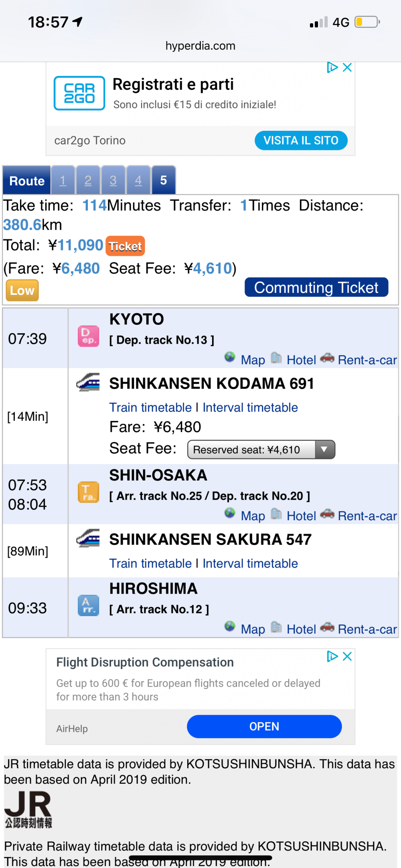This screenshot has width=401, height=868.
Task: Click the Shinkansen Sakura 547 train icon
Action: (88, 538)
